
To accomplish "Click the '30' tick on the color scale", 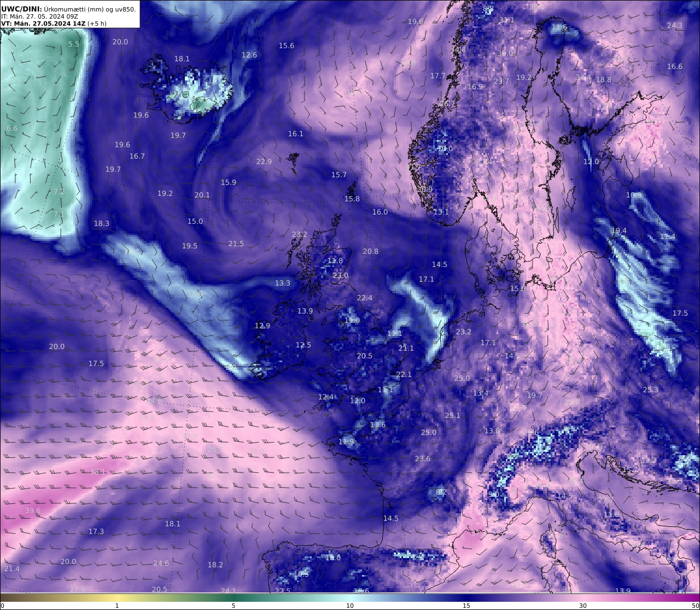I will [x=583, y=606].
